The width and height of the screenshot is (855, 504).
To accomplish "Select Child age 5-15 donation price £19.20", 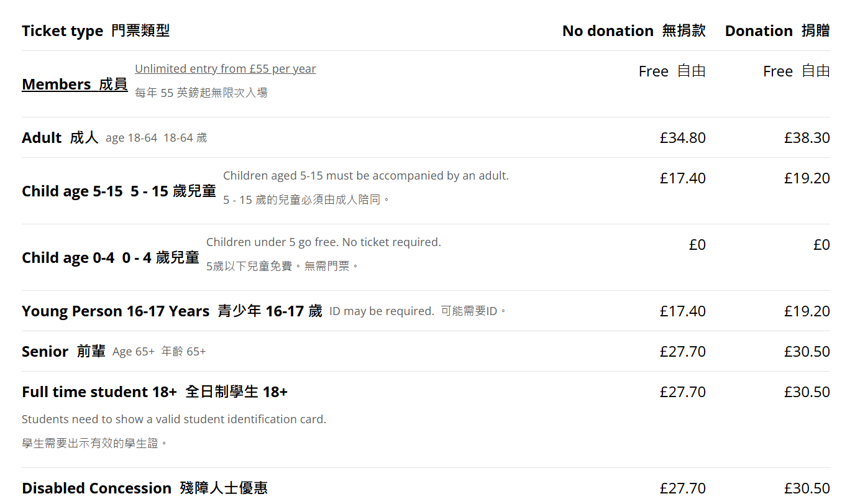I will (807, 178).
